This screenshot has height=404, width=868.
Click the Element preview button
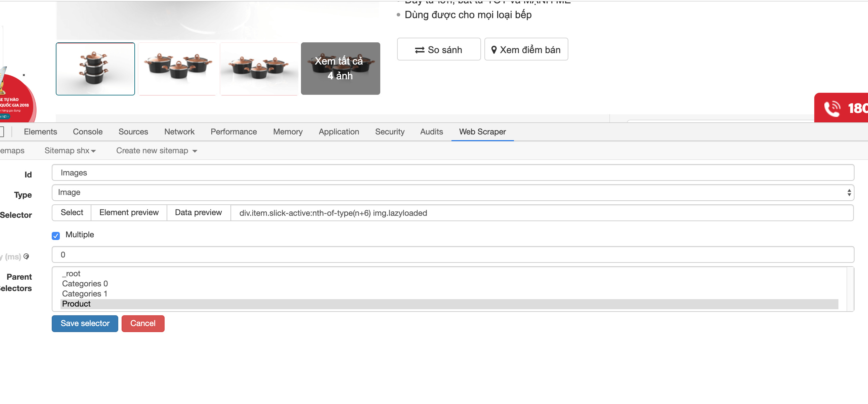129,212
